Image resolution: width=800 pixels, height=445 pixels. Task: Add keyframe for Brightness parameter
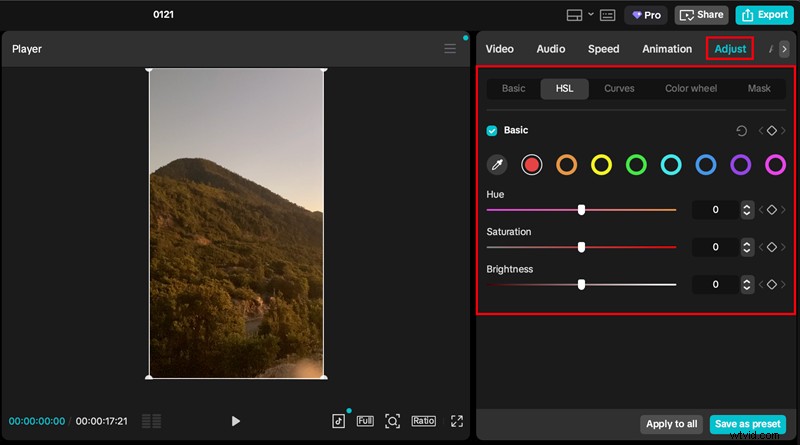pos(772,285)
